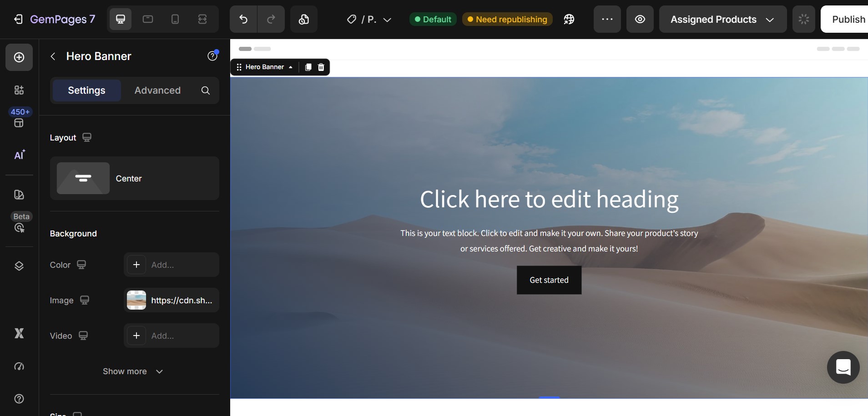
Task: Exit editor via GemPages 7 back icon
Action: [18, 19]
